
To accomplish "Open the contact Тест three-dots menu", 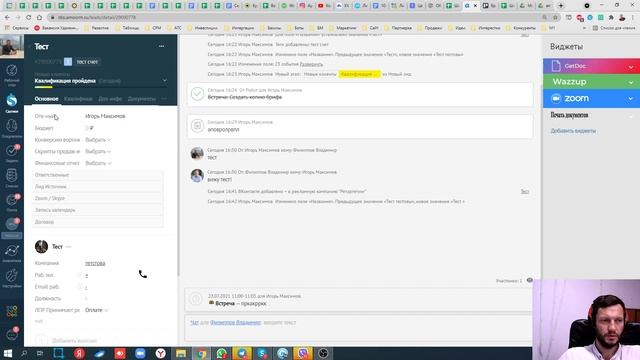I will click(69, 247).
